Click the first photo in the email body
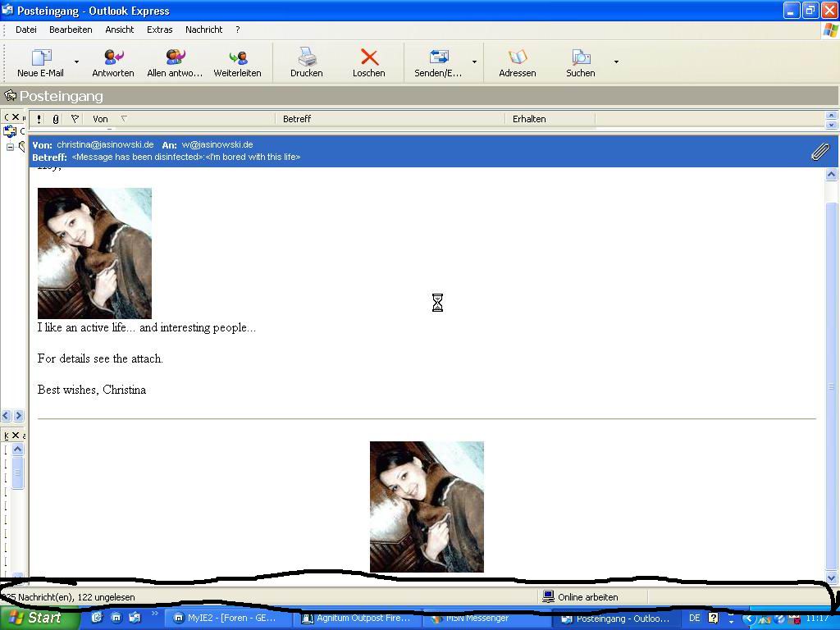This screenshot has width=840, height=630. click(x=94, y=253)
